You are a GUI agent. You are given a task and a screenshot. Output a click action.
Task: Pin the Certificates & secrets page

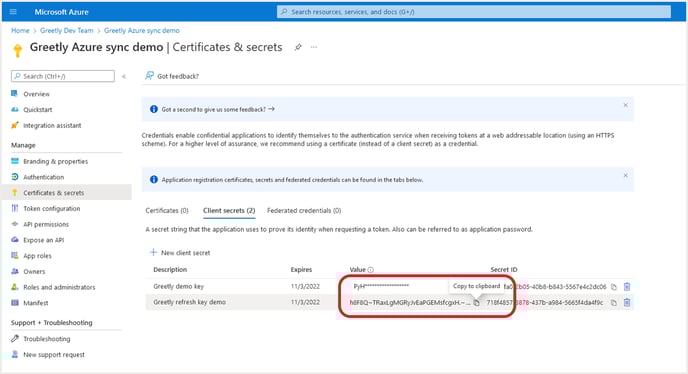tap(298, 47)
